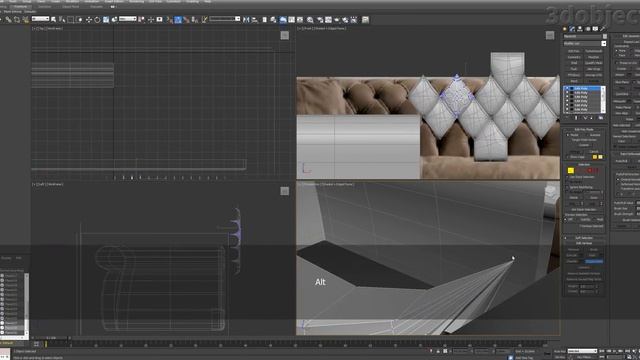Open Configure Modifier Sets icon
Viewport: 640px width, 360px height.
pyautogui.click(x=600, y=118)
